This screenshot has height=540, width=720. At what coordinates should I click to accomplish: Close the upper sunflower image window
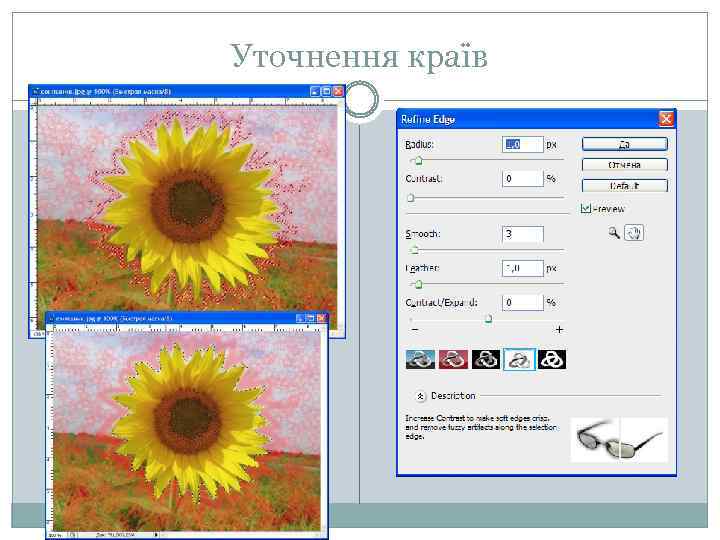338,91
